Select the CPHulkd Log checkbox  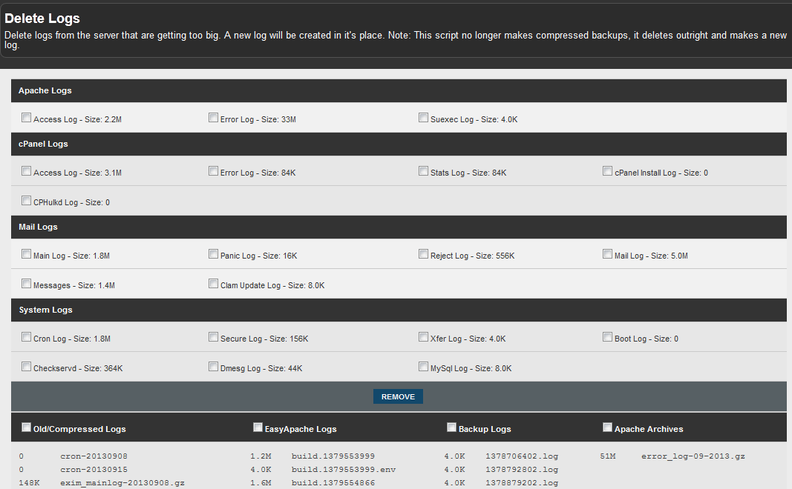pyautogui.click(x=26, y=201)
